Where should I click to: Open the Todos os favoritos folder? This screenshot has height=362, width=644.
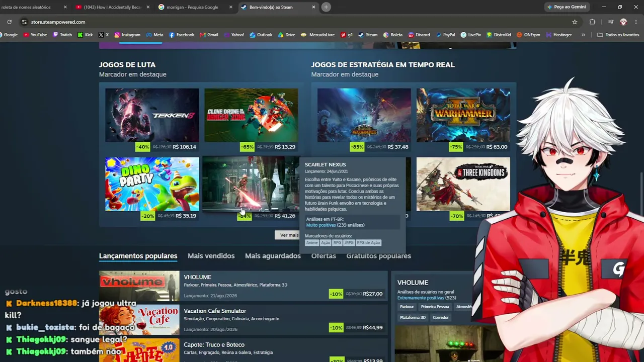point(618,35)
